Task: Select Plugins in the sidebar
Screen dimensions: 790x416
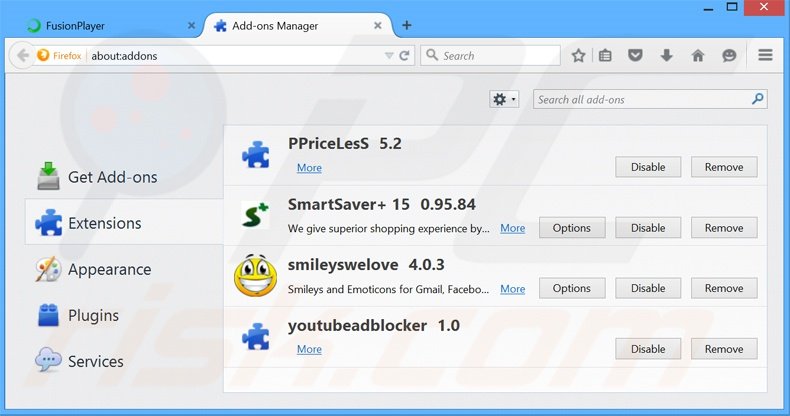Action: (94, 315)
